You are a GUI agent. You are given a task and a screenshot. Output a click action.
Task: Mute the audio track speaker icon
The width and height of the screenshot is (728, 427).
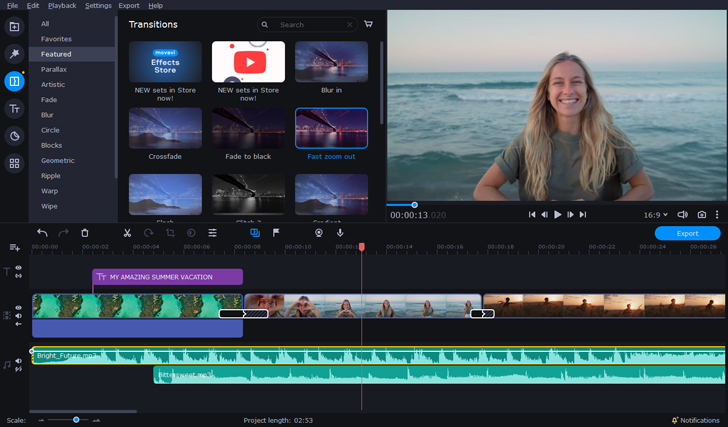[18, 361]
